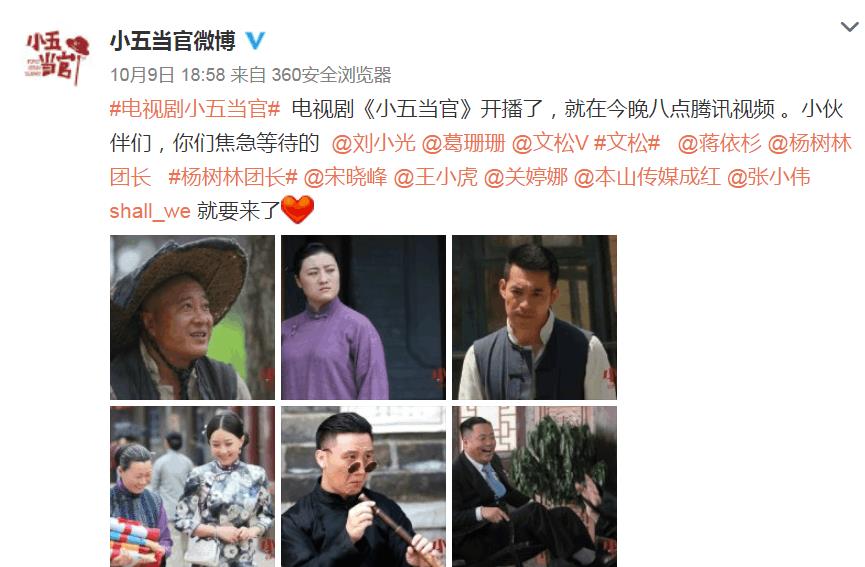This screenshot has height=567, width=865.
Task: Open the #文松# hashtag
Action: click(627, 143)
